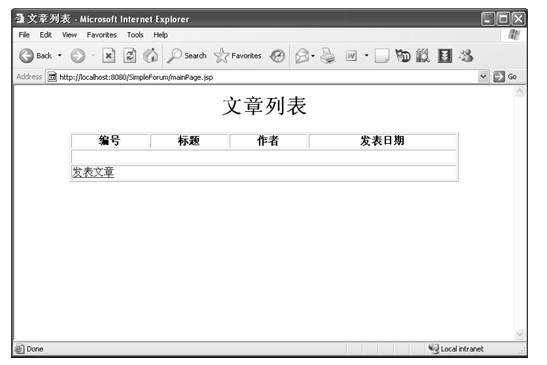Screen dimensions: 547x365
Task: Click the Refresh page icon
Action: [129, 56]
